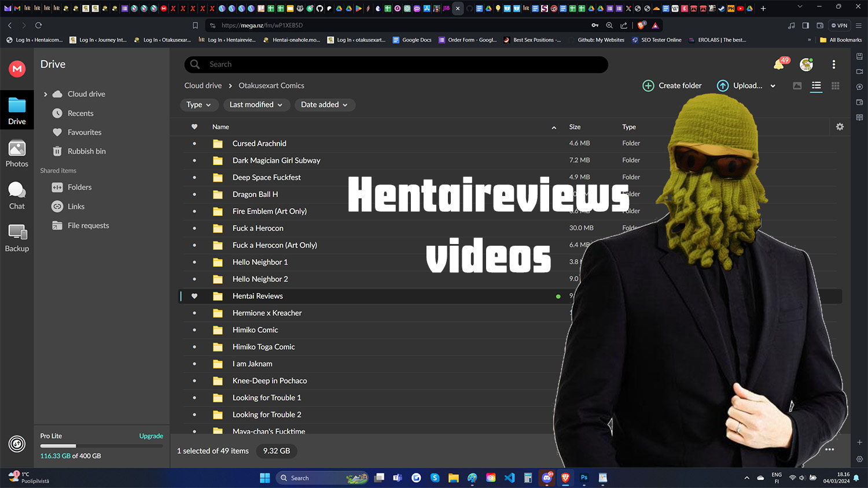This screenshot has width=868, height=488.
Task: Open column settings gear icon
Action: tap(840, 127)
